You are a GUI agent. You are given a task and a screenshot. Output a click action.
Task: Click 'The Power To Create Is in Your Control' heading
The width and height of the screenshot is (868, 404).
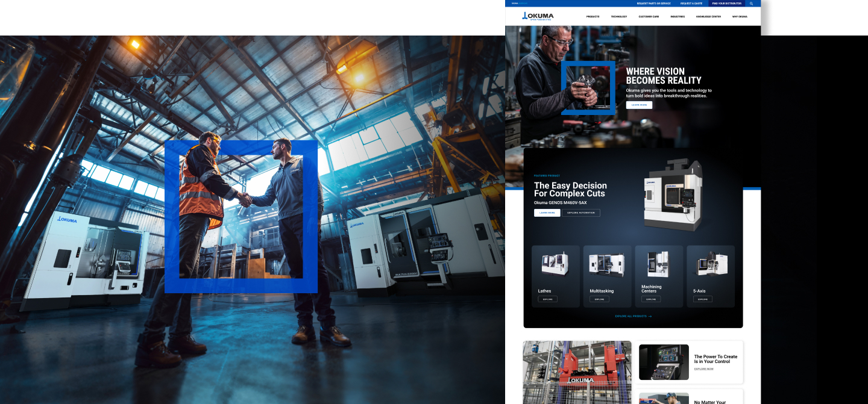715,359
